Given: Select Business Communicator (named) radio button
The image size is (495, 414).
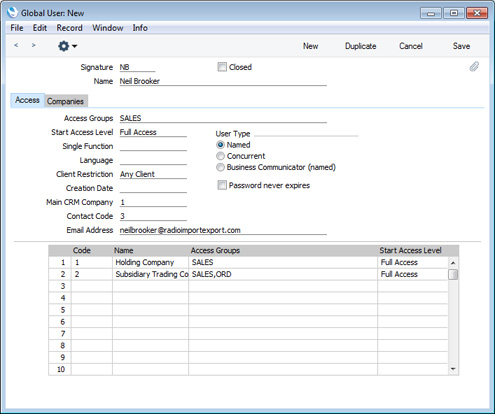Looking at the screenshot, I should click(220, 167).
